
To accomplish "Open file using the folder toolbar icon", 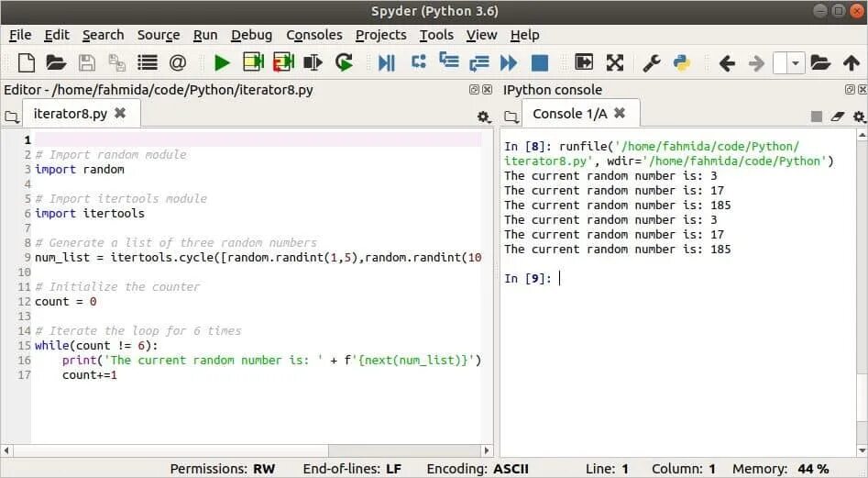I will (x=56, y=62).
